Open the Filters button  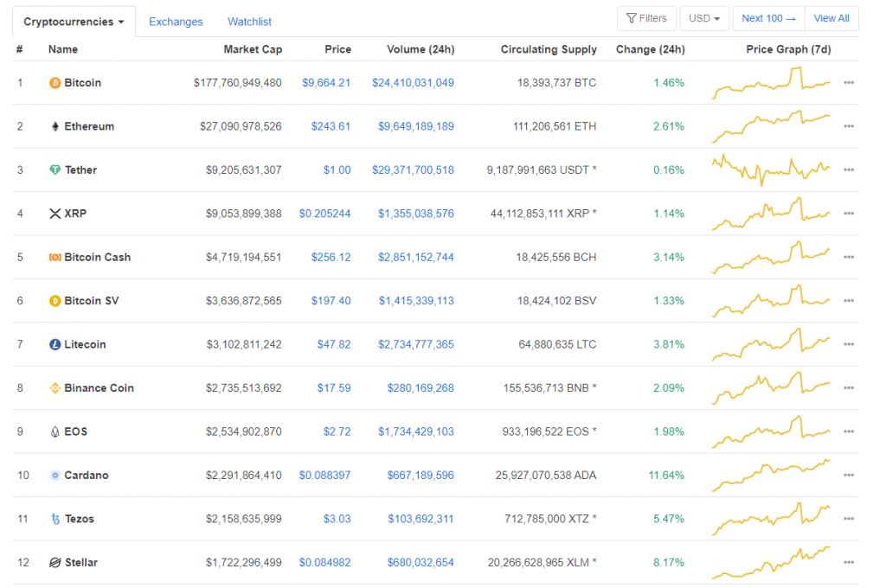(647, 19)
